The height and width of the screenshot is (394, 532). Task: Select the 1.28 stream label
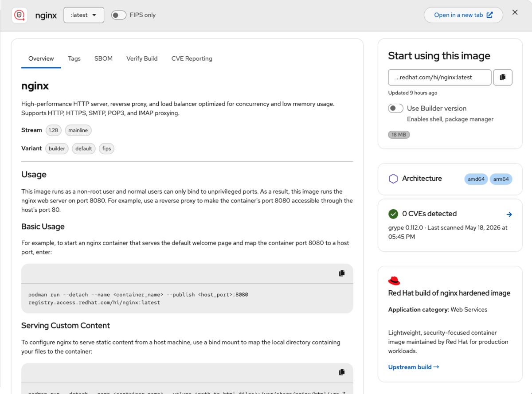pyautogui.click(x=54, y=130)
